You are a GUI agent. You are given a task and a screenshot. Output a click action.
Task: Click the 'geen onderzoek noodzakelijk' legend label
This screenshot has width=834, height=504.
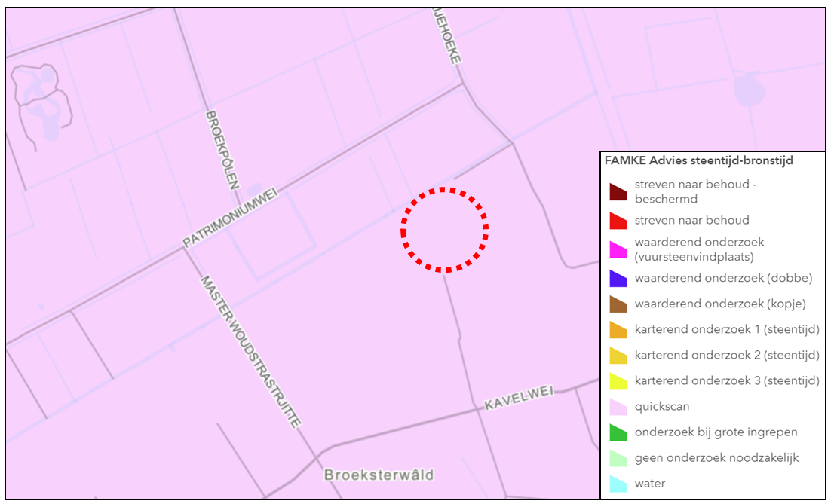point(717,458)
